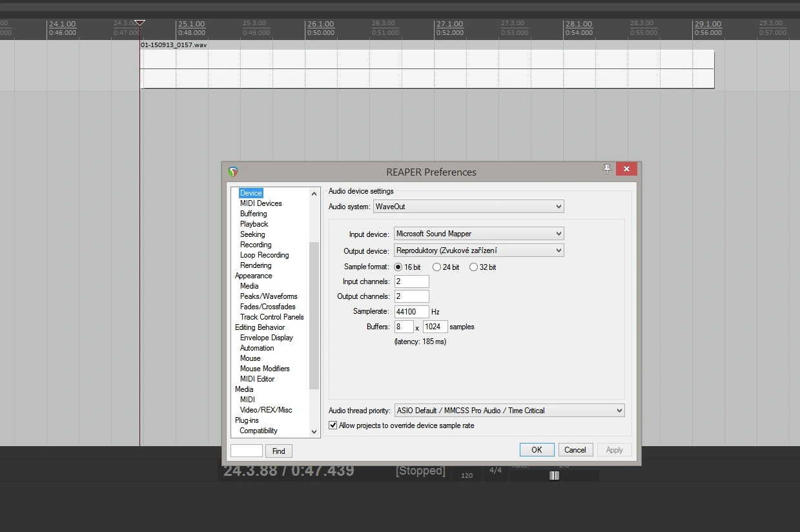
Task: Select Seeking preferences page
Action: (252, 234)
